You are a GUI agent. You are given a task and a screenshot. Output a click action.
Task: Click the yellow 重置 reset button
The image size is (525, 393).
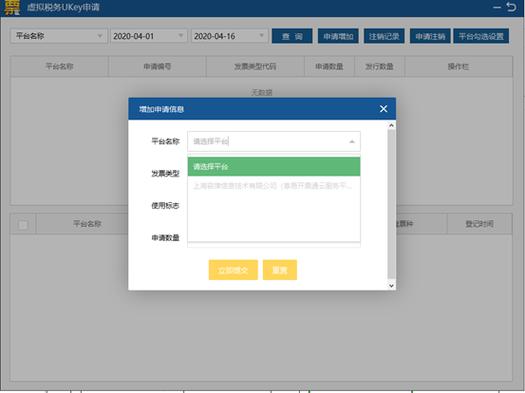280,270
